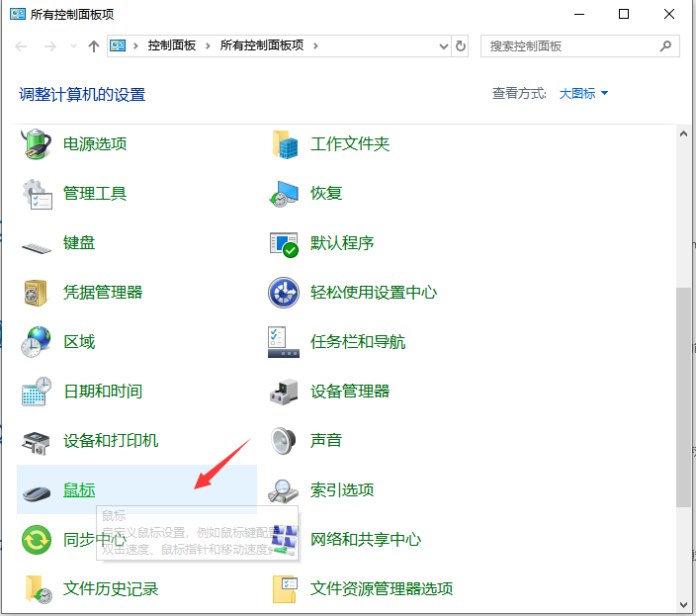Click the Taskbar and Navigation (任务栏和导航) link
This screenshot has width=696, height=616.
[358, 342]
